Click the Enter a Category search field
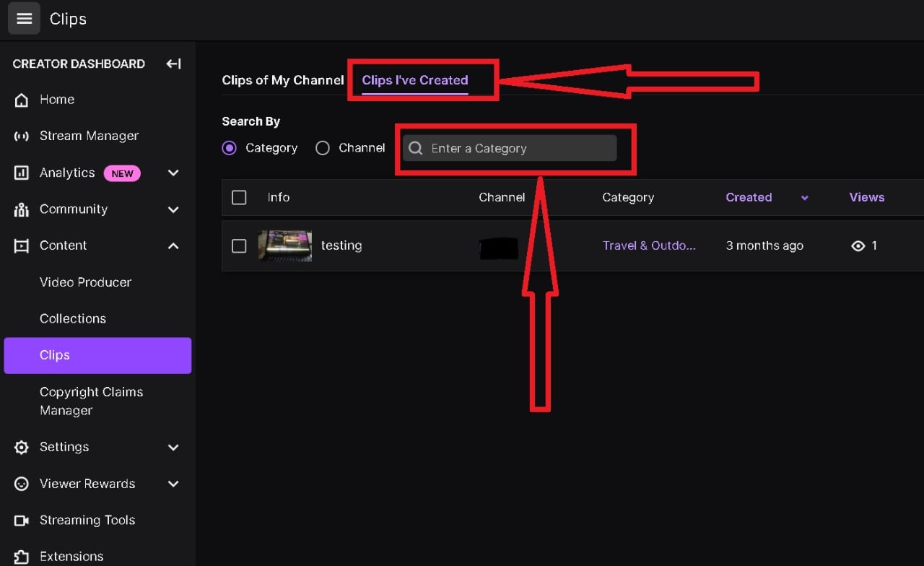 click(515, 148)
